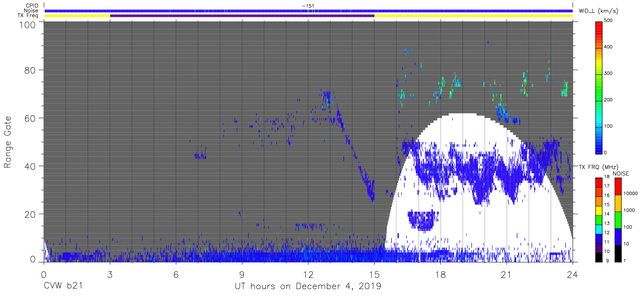Click the 3 hour tick label
The width and height of the screenshot is (644, 297).
(x=110, y=273)
